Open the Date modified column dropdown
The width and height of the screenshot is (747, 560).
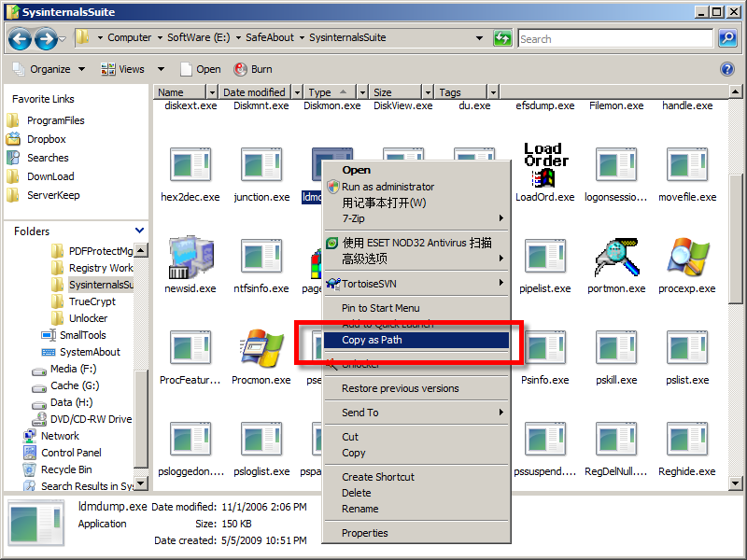pos(297,91)
